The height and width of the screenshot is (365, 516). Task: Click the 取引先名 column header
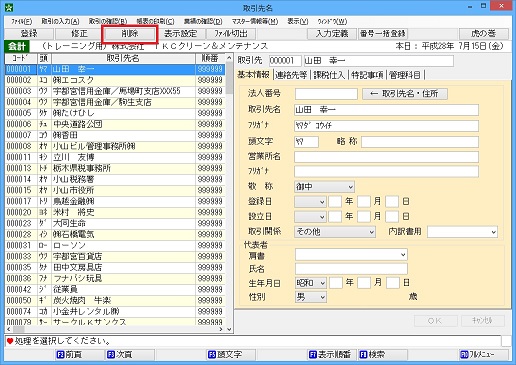(123, 58)
